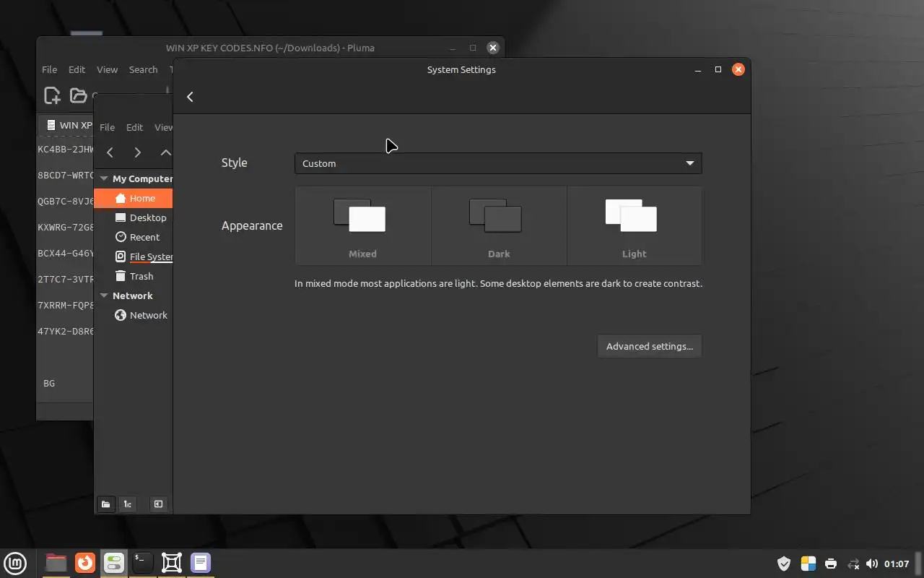This screenshot has width=924, height=578.
Task: Navigate back in the file manager
Action: (110, 152)
